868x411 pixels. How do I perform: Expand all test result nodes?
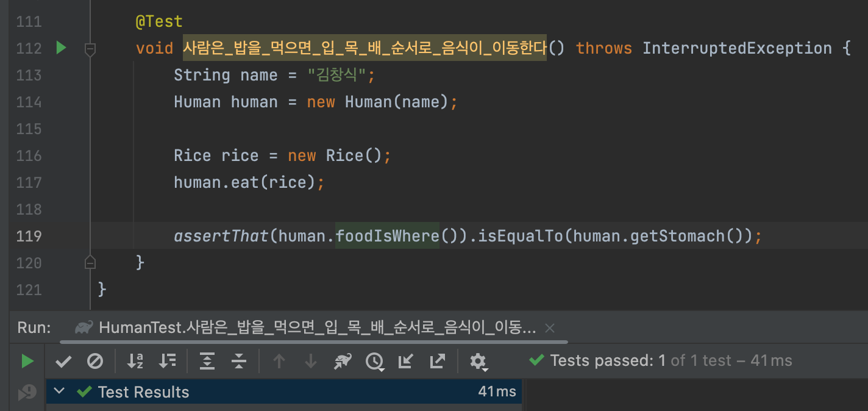pyautogui.click(x=207, y=361)
